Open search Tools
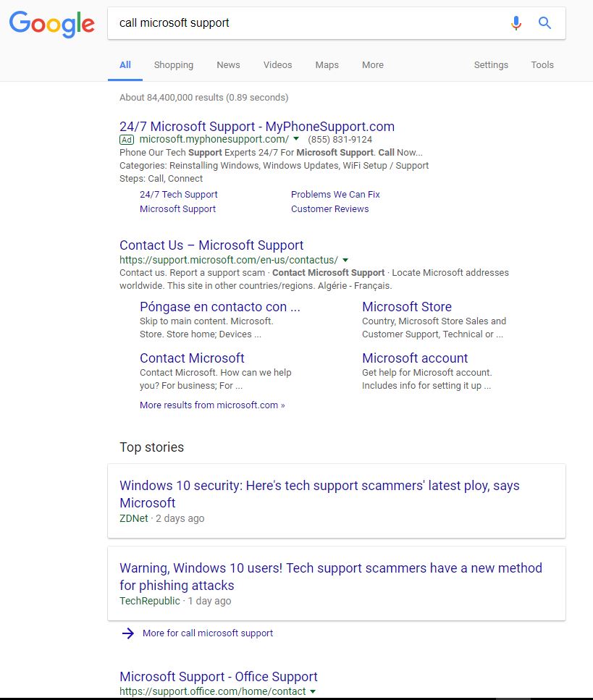593x700 pixels. (542, 65)
